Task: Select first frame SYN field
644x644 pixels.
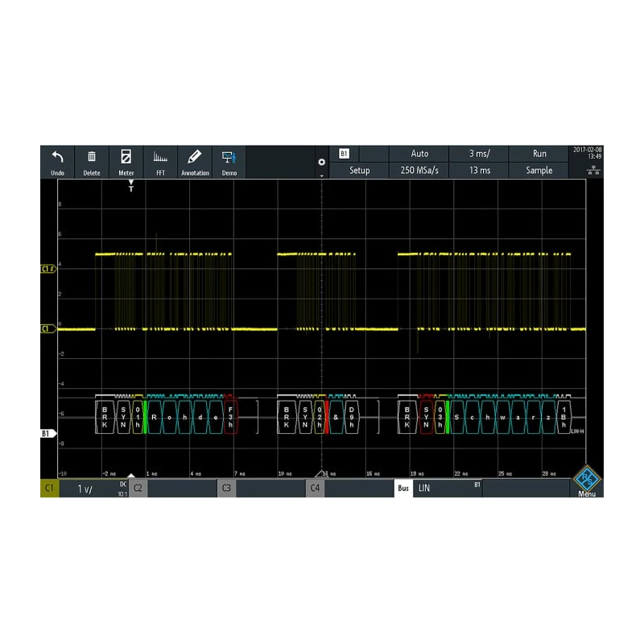Action: pos(123,417)
